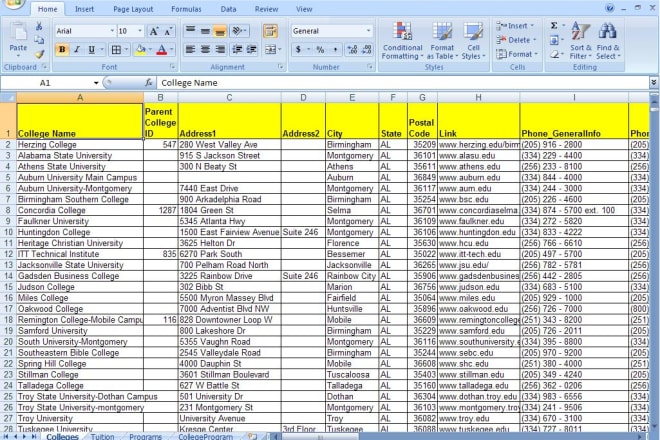Apply Comma Style
Screen dimensions: 660x440
point(335,50)
